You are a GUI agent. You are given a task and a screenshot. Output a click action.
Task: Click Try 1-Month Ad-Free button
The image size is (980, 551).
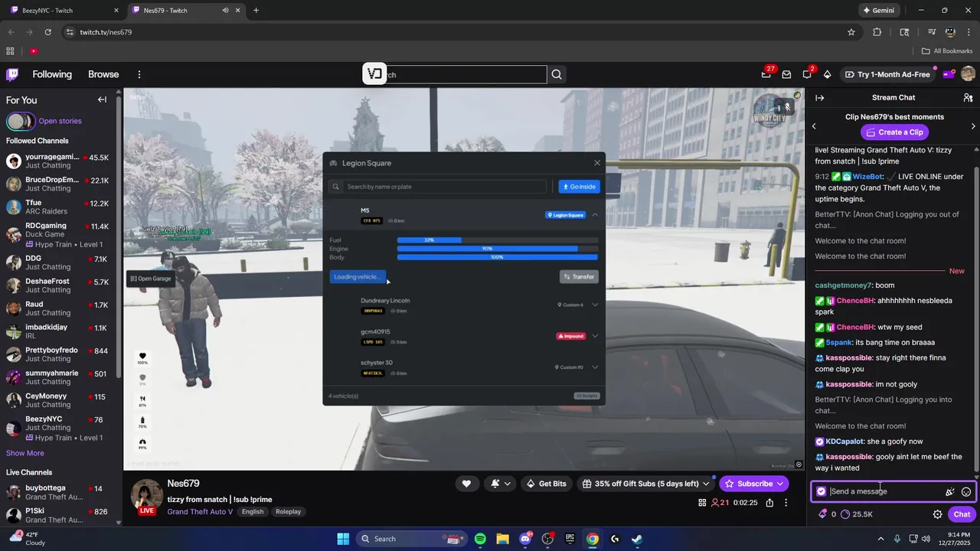click(x=887, y=74)
